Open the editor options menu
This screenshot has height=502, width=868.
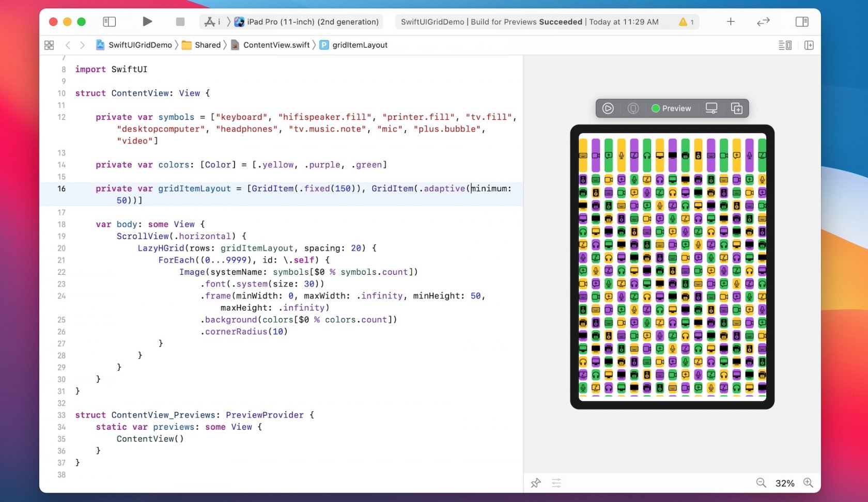(x=785, y=45)
